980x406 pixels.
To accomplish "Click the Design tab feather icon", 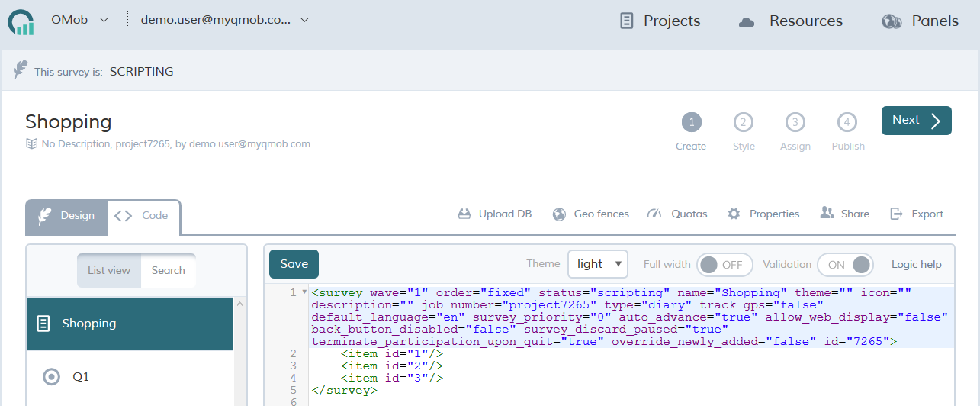I will 45,216.
